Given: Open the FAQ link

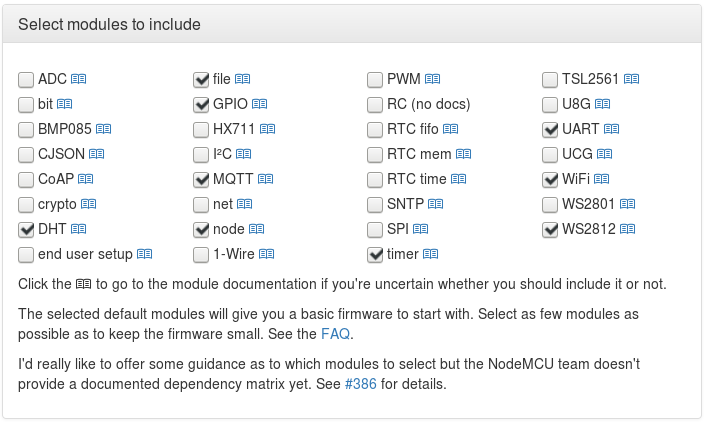Looking at the screenshot, I should 335,333.
